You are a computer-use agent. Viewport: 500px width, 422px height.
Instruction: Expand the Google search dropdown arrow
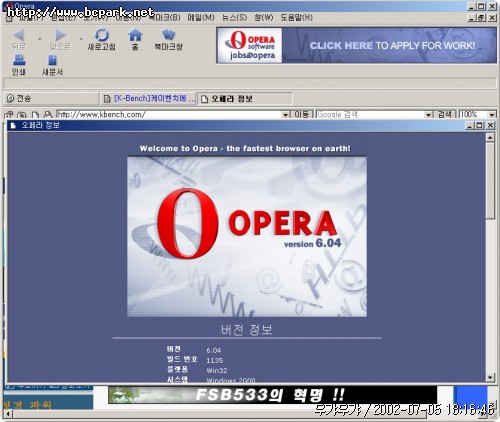pos(429,115)
